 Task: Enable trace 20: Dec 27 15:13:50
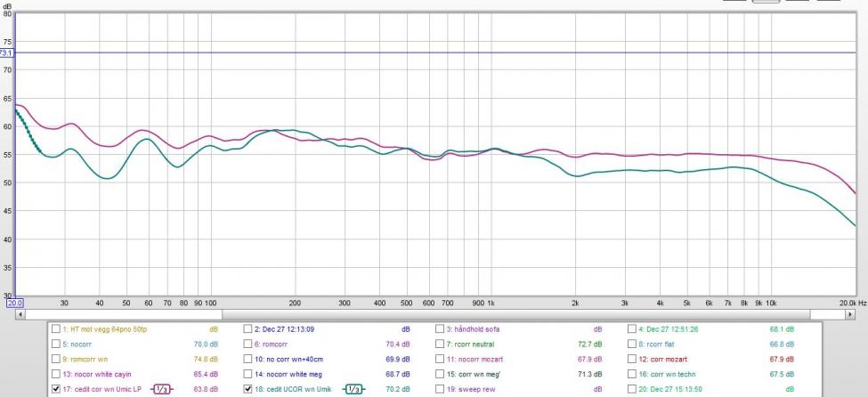click(x=631, y=389)
